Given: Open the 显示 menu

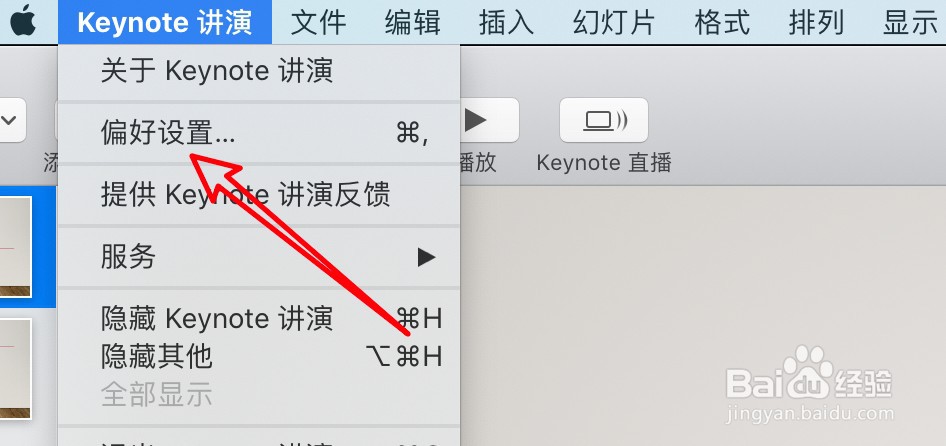Looking at the screenshot, I should click(910, 22).
